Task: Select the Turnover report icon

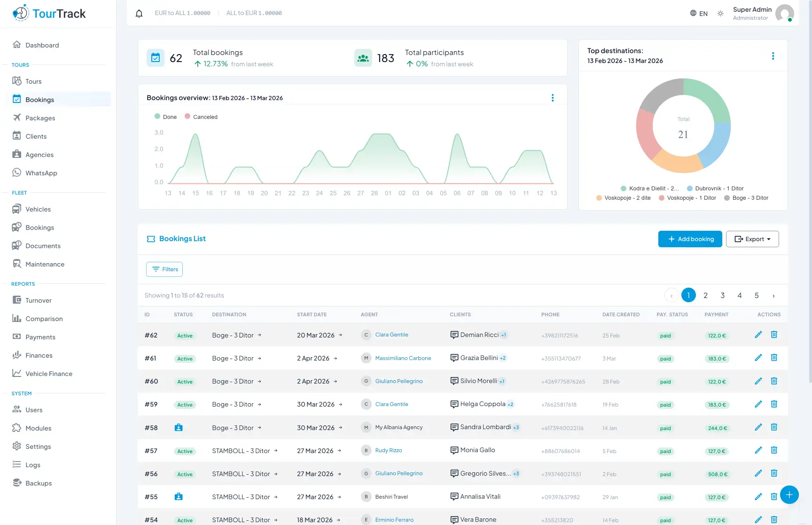Action: 17,300
